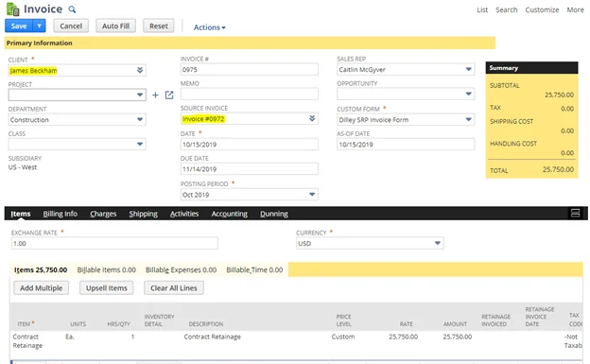Click the plus icon to add new project

[155, 95]
